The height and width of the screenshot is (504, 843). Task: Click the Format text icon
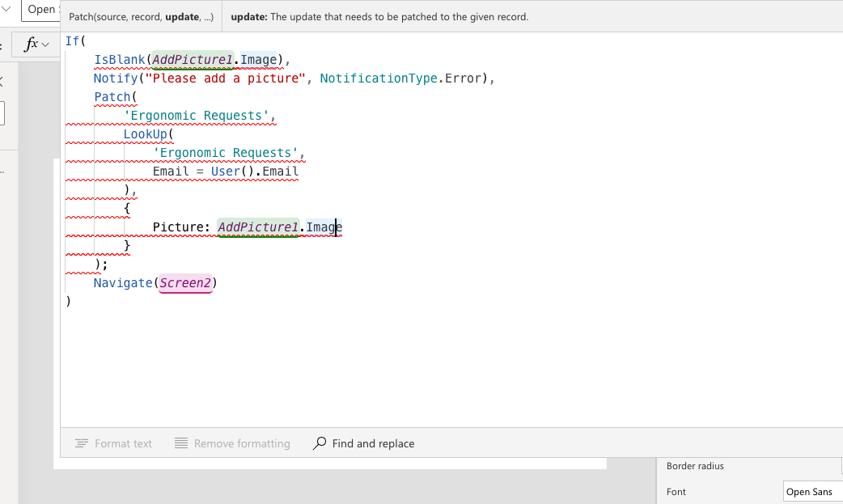81,443
